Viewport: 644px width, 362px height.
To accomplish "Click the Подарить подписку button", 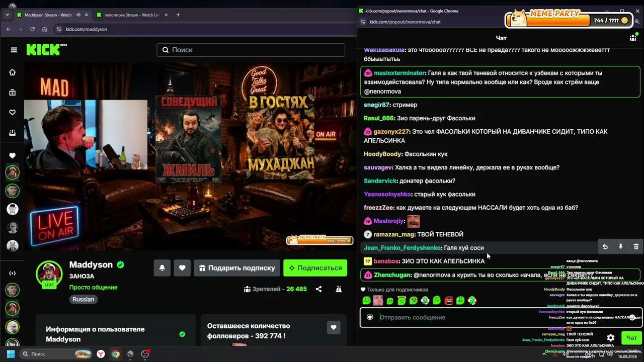I will [237, 268].
